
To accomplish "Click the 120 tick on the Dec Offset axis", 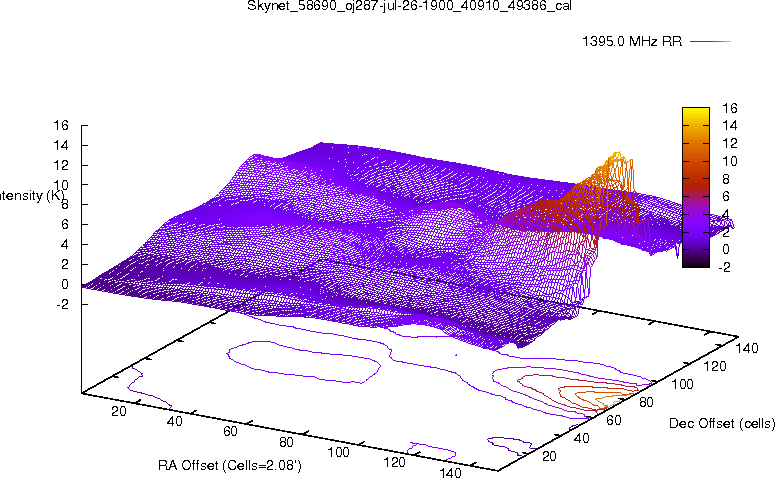I will tap(715, 366).
